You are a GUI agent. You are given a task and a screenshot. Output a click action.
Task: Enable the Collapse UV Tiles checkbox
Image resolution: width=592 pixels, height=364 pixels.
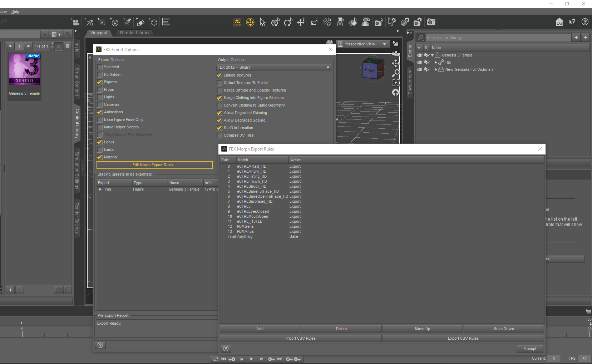coord(219,136)
